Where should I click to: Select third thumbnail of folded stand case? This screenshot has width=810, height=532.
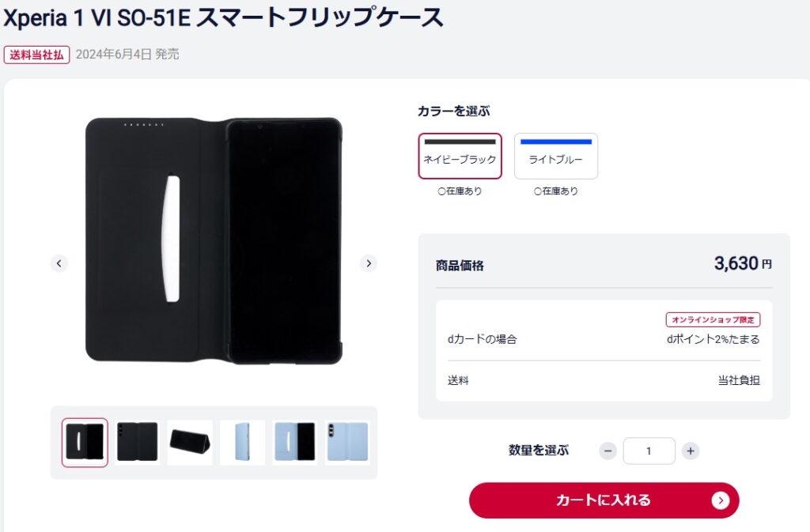[190, 442]
